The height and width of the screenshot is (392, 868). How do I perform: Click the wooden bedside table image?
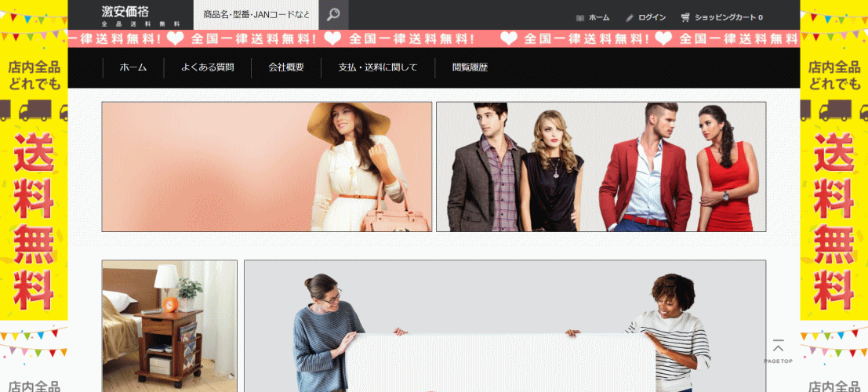[x=169, y=325]
